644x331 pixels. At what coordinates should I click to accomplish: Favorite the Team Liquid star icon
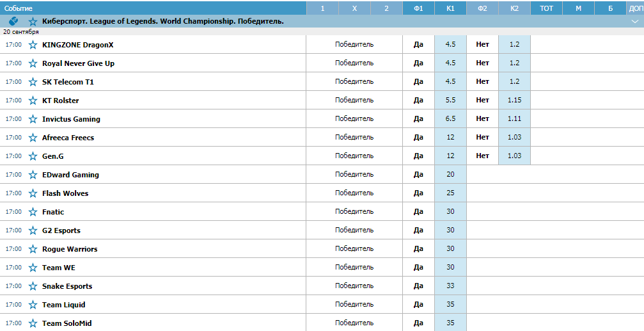pos(33,305)
